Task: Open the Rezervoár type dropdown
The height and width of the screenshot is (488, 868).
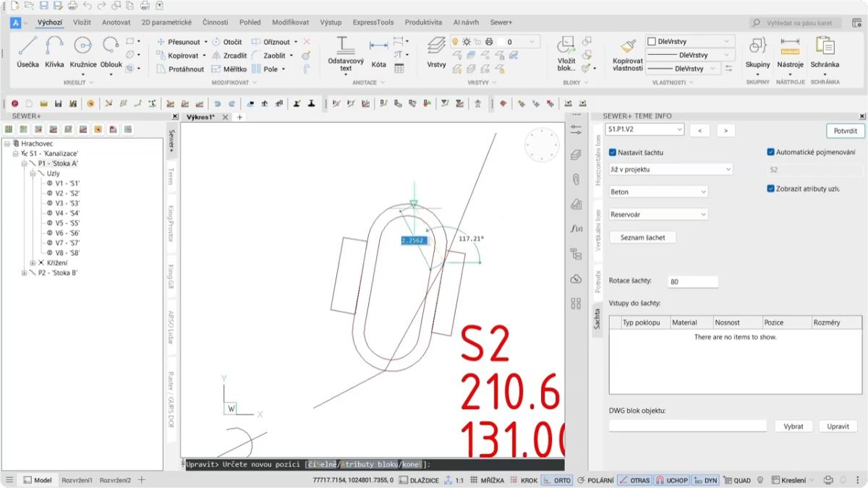Action: pyautogui.click(x=658, y=215)
